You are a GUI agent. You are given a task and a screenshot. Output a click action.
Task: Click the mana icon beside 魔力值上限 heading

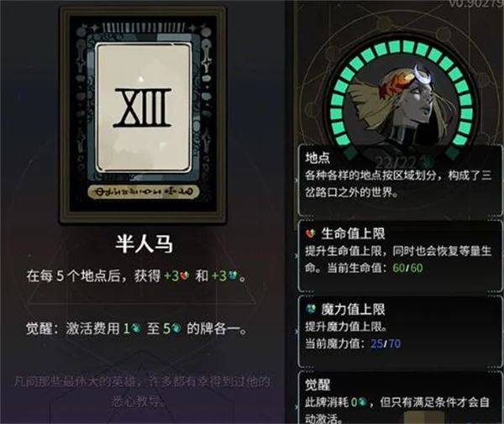tap(311, 309)
